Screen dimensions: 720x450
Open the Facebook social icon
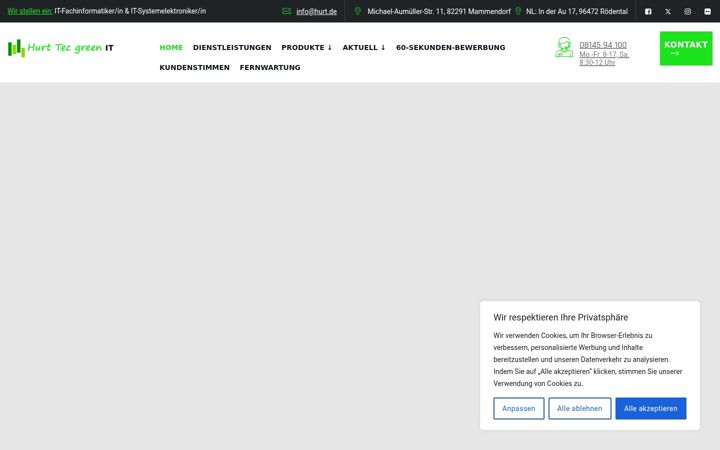(648, 11)
